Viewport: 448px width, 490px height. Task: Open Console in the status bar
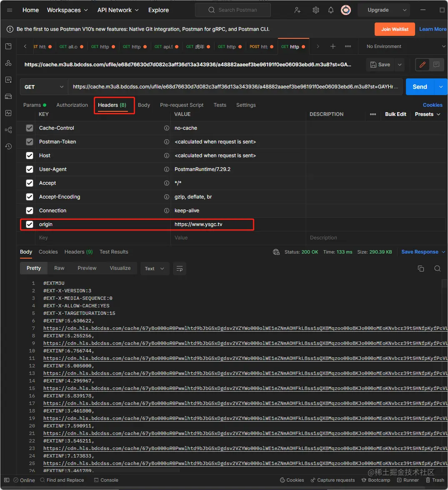click(x=106, y=480)
